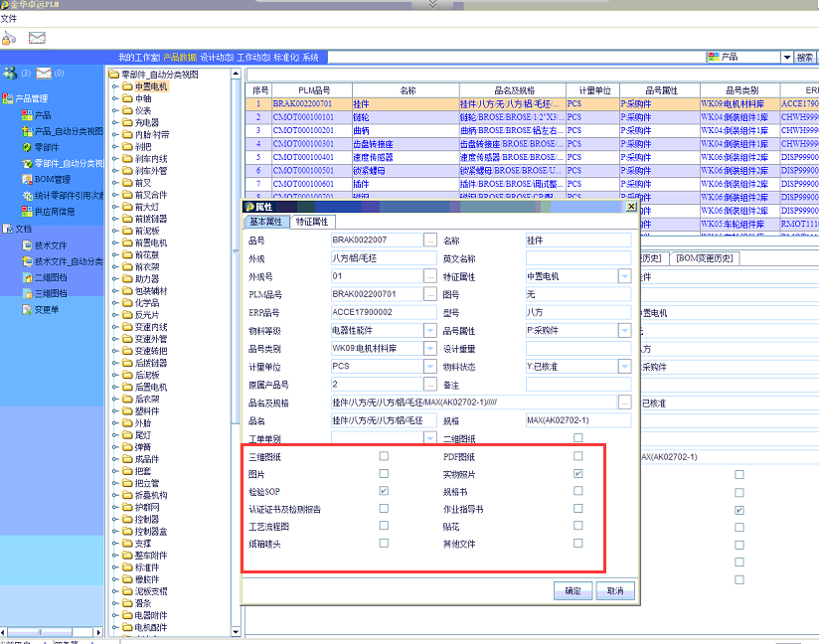Click the 中置电机 folder in the tree

150,86
